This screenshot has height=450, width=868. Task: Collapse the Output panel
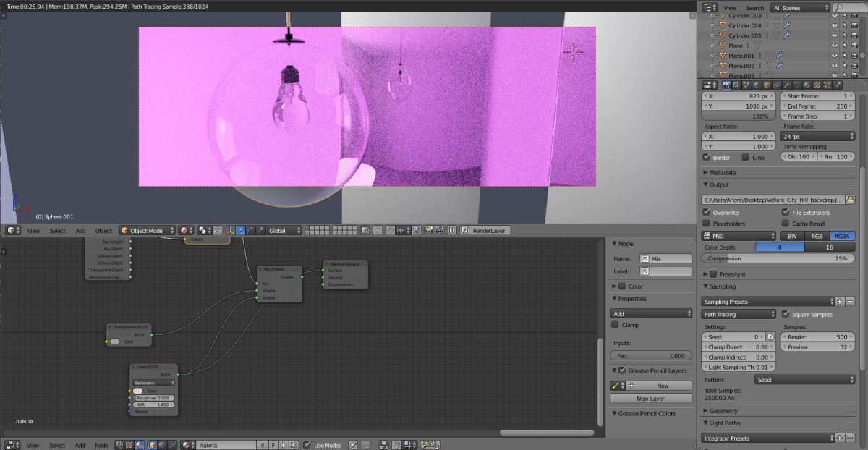click(x=719, y=184)
